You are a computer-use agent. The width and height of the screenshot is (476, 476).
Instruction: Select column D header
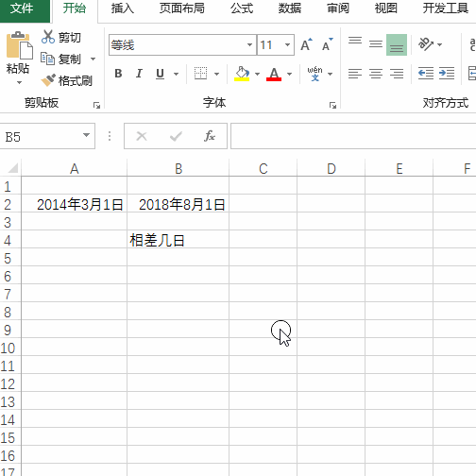pyautogui.click(x=331, y=169)
